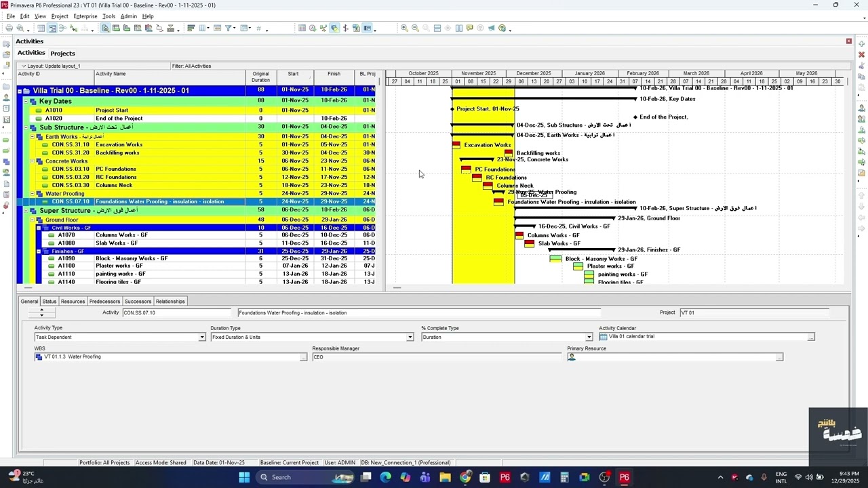Click the Activity name field in General tab
The image size is (868, 488).
click(419, 313)
